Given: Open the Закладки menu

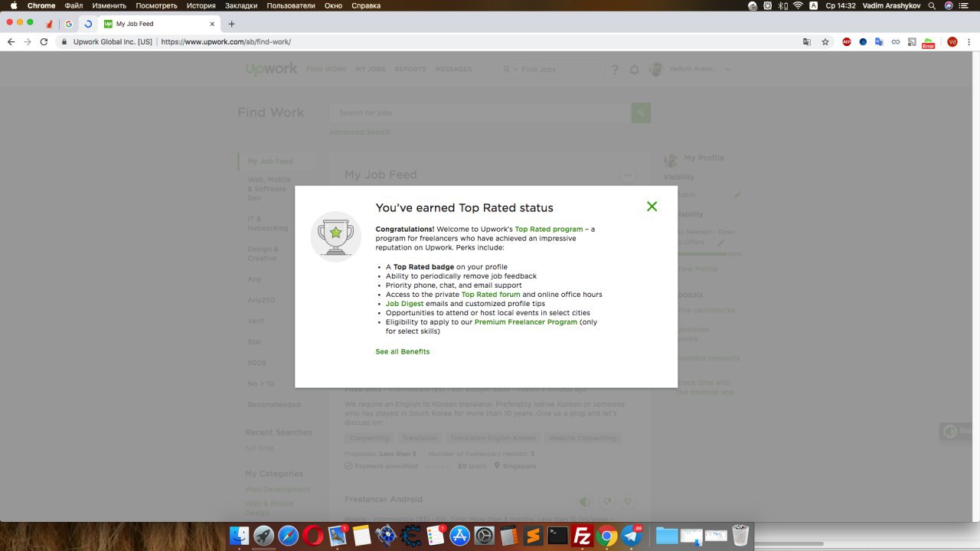Looking at the screenshot, I should (x=241, y=5).
